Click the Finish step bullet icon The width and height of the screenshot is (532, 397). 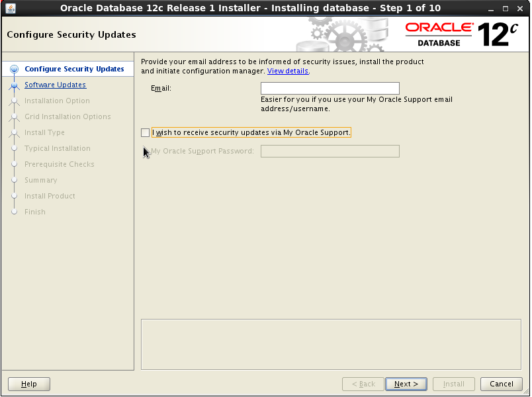tap(15, 212)
